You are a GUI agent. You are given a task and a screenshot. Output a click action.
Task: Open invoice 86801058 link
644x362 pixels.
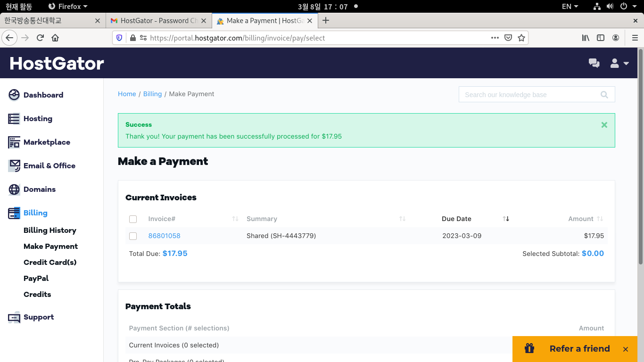coord(164,236)
